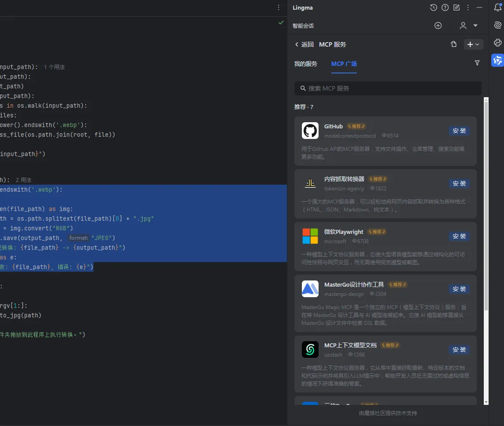Start a new chat with plus circle icon

(438, 25)
